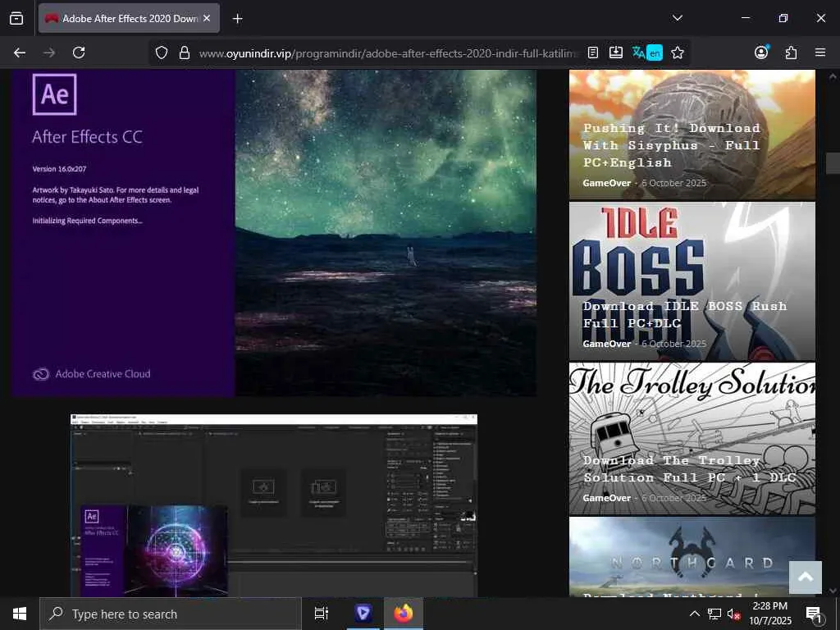
Task: Click GameOver author on IDLE BOSS Rush card
Action: tap(606, 344)
